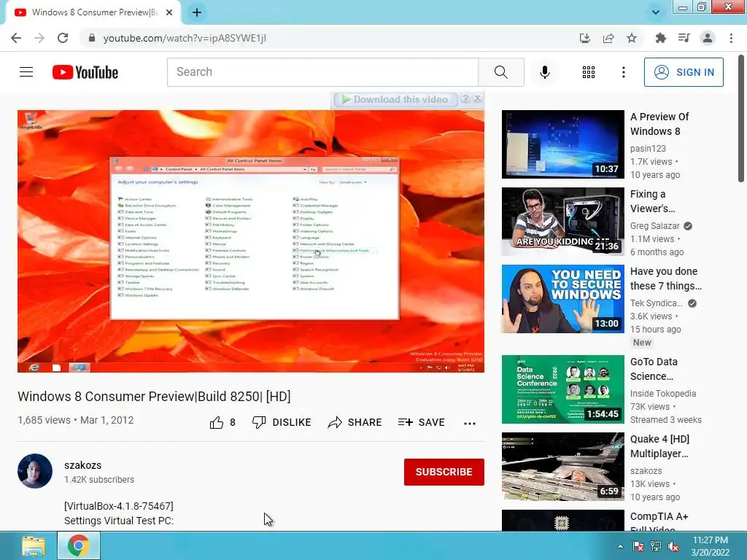Open a new browser tab
The height and width of the screenshot is (560, 747).
tap(197, 12)
